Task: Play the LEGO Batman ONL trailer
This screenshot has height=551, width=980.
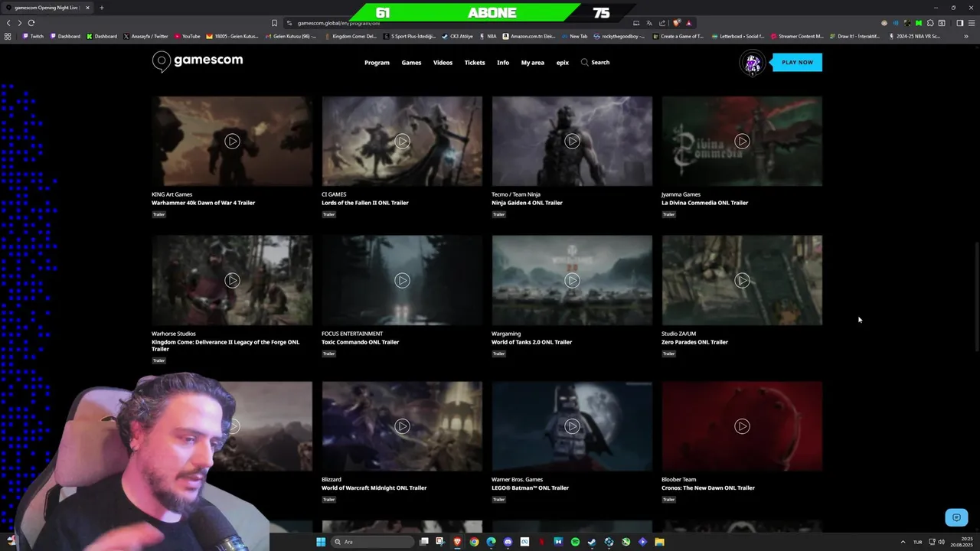Action: click(572, 426)
